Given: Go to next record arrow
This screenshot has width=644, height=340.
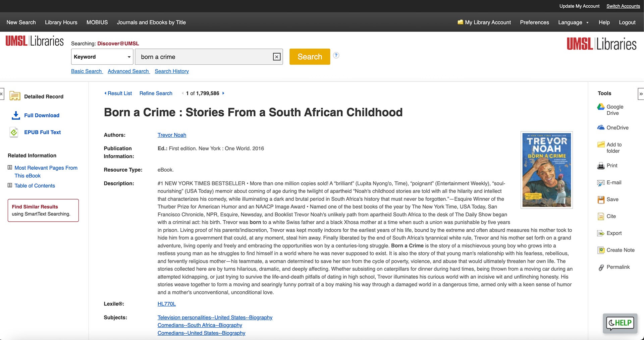Looking at the screenshot, I should coord(223,93).
